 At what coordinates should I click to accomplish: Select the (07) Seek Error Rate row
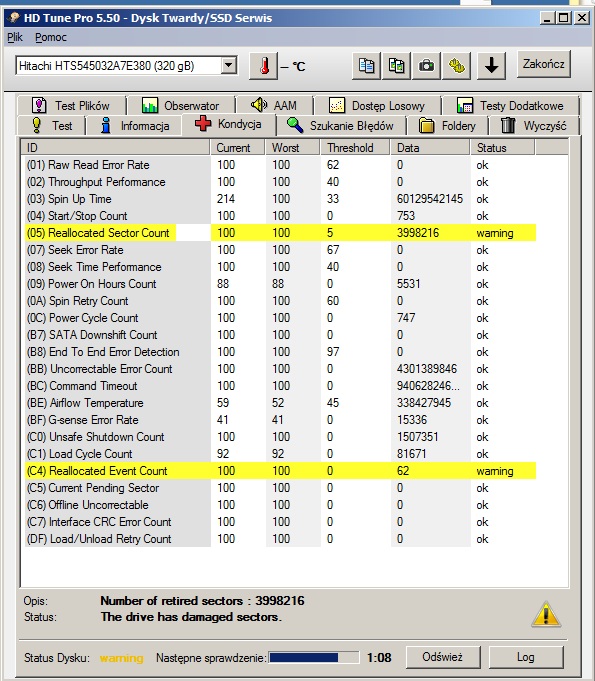[281, 250]
